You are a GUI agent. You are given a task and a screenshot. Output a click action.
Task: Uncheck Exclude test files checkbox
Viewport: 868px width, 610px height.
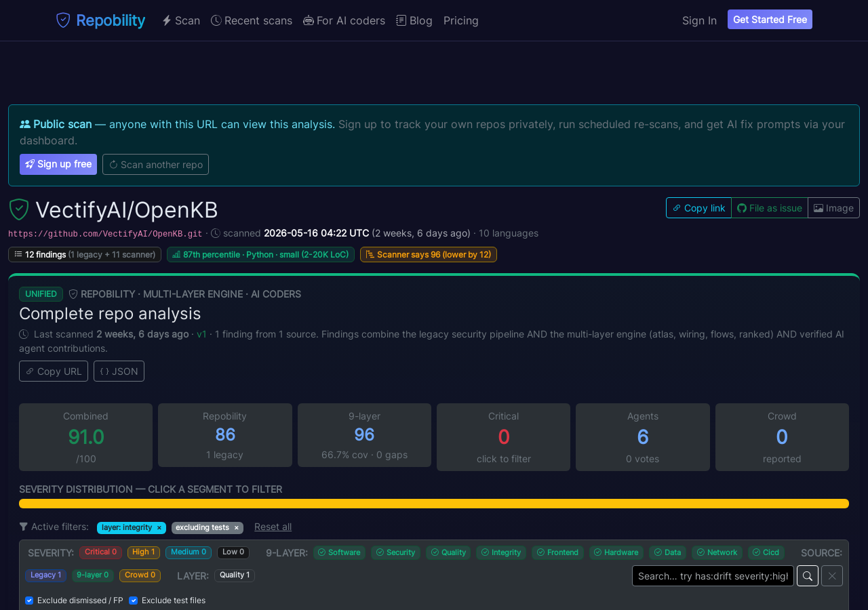point(134,601)
